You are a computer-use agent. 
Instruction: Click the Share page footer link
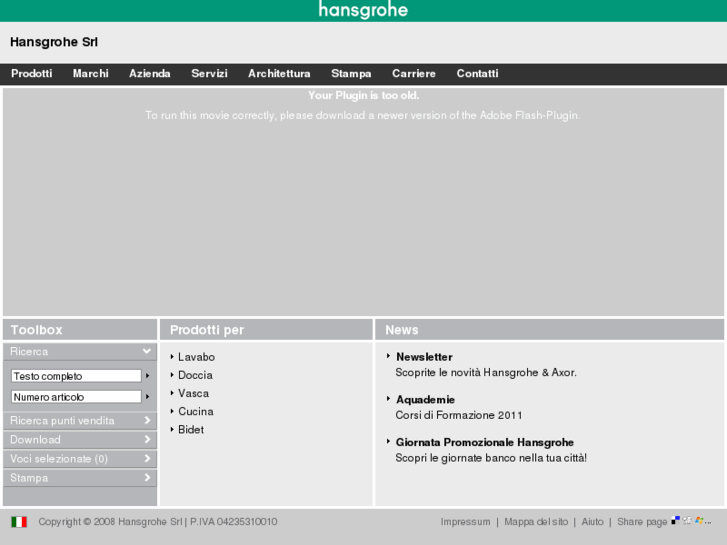click(642, 522)
